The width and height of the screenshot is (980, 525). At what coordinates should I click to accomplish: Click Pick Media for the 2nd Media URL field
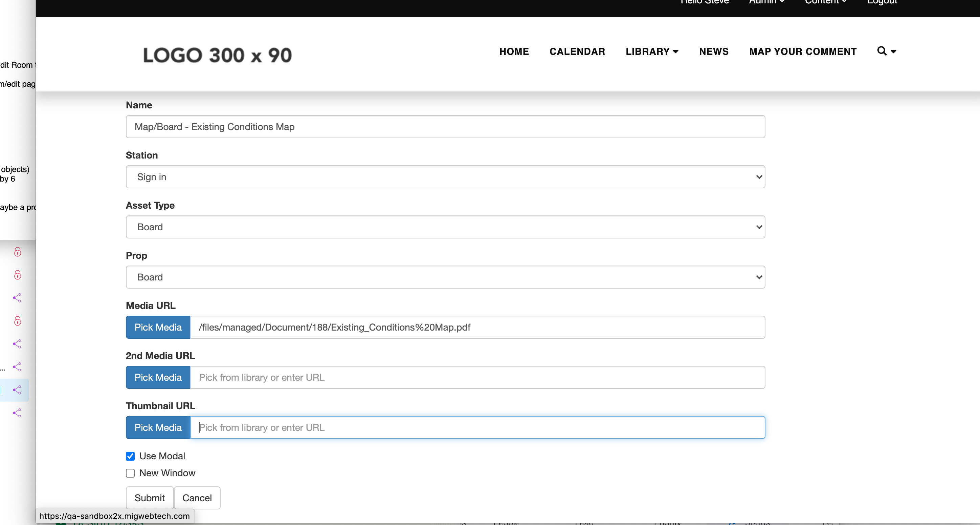[x=158, y=377]
